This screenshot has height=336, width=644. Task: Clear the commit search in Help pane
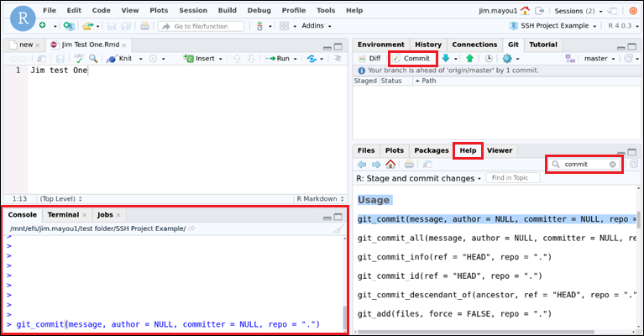612,165
